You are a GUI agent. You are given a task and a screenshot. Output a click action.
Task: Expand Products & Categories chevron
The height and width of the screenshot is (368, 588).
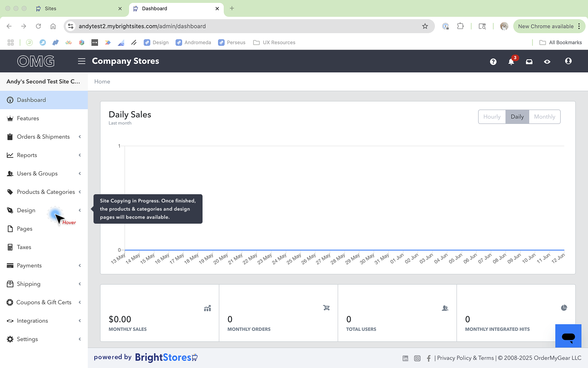click(x=80, y=192)
